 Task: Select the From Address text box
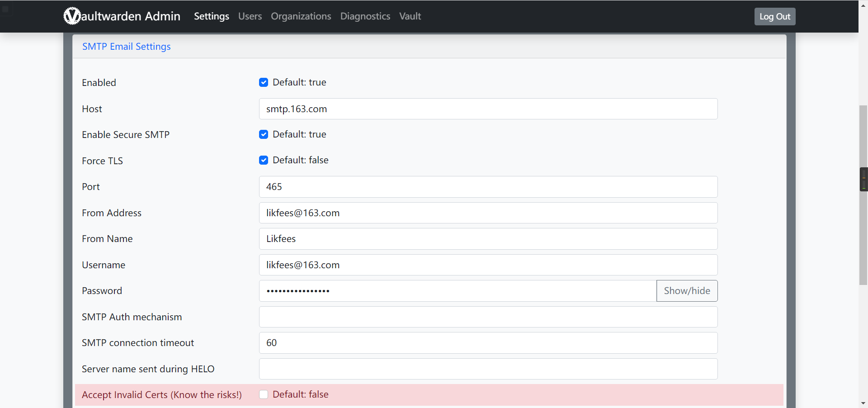tap(488, 213)
